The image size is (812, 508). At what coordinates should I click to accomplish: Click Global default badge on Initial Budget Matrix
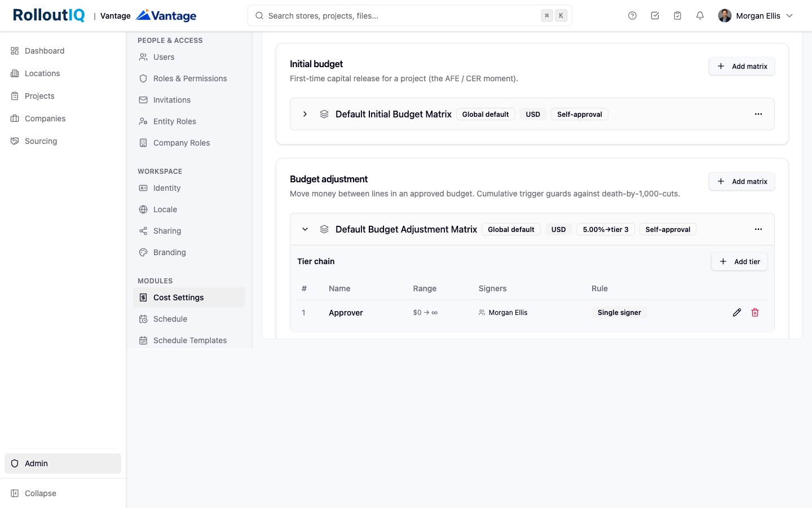pos(486,114)
